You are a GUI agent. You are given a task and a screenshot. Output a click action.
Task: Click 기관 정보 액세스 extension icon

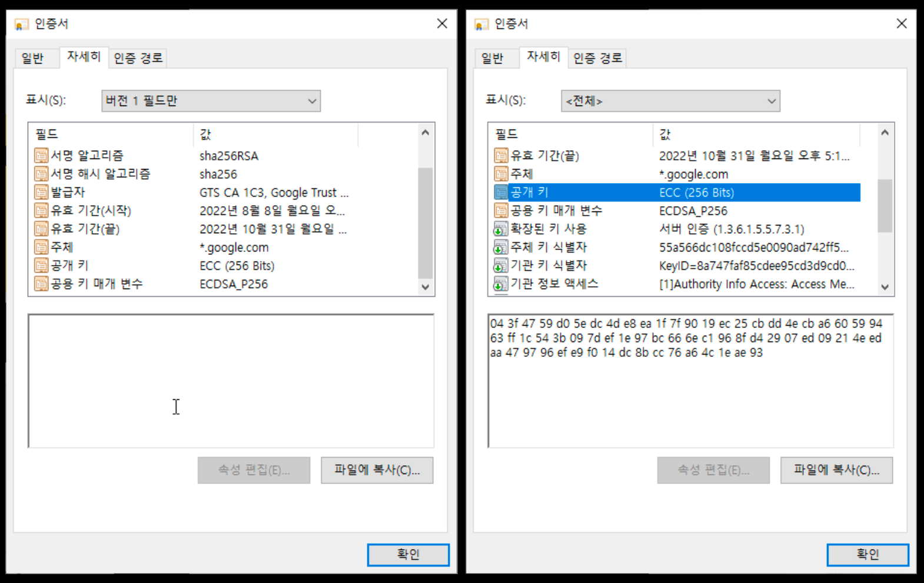coord(501,283)
